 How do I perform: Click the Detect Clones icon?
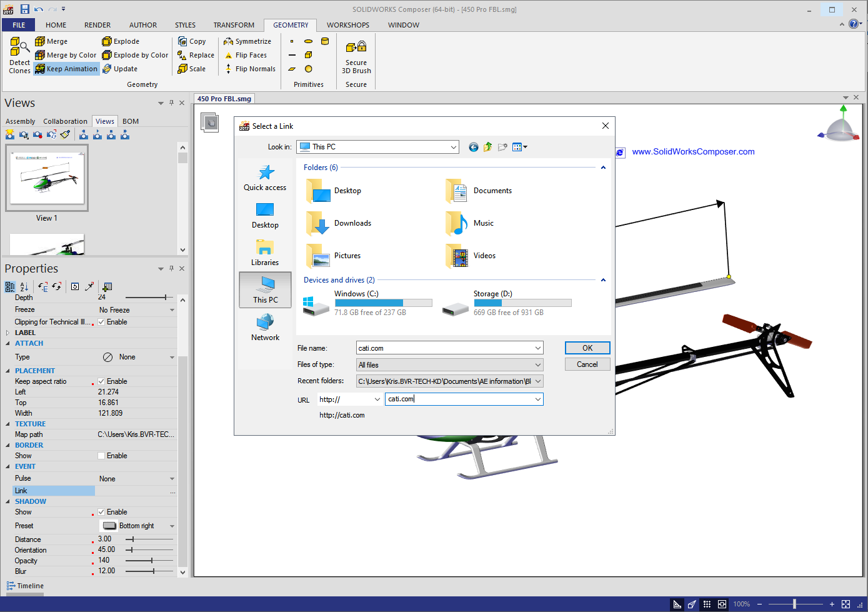pos(19,46)
